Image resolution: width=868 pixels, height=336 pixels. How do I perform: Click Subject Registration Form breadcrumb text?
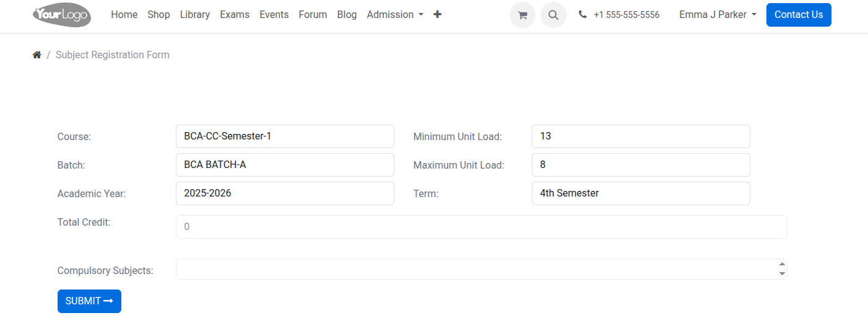click(x=113, y=55)
